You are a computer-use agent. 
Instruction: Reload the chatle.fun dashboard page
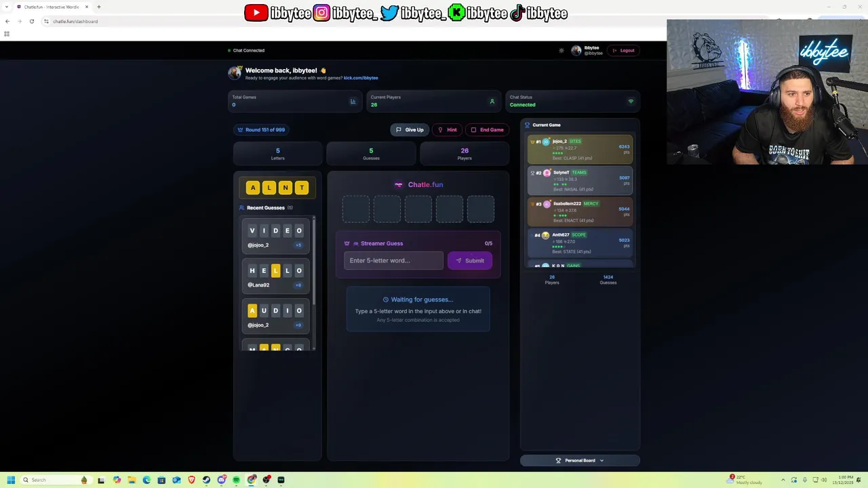pyautogui.click(x=31, y=21)
